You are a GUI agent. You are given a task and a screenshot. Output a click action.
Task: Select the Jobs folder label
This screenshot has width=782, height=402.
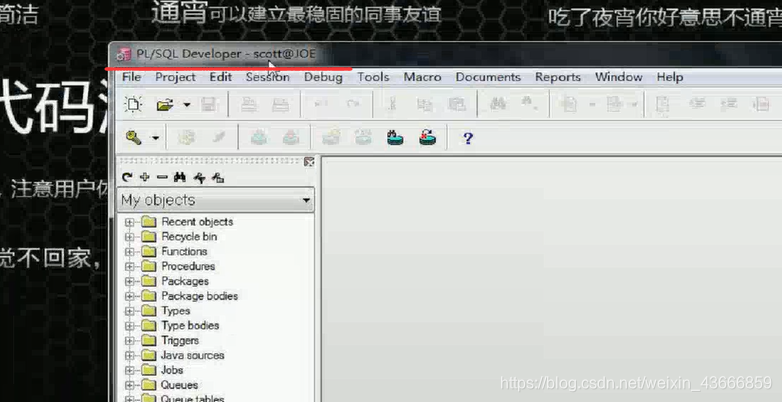pos(172,370)
